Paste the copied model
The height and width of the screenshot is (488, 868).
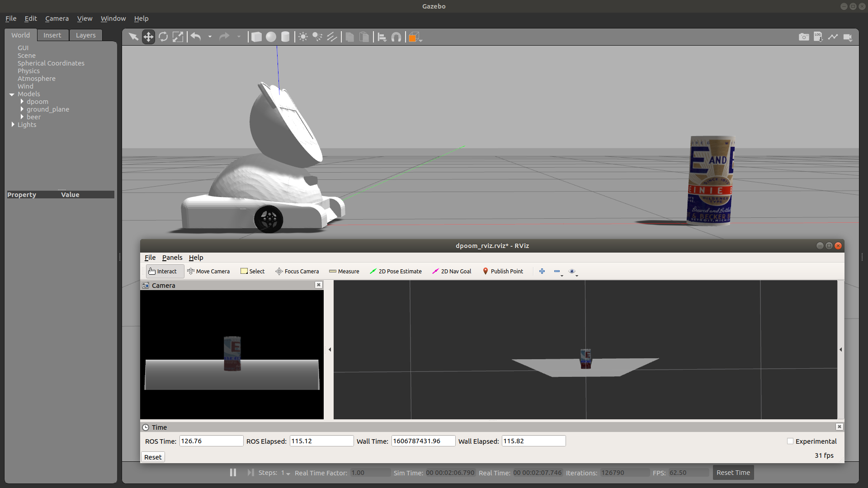pos(364,37)
